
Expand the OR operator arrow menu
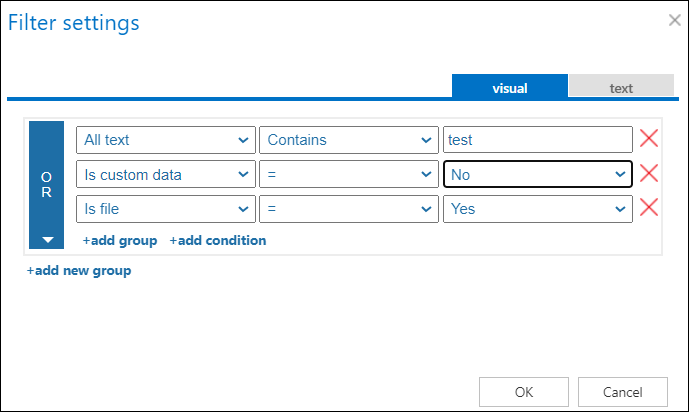click(x=46, y=240)
